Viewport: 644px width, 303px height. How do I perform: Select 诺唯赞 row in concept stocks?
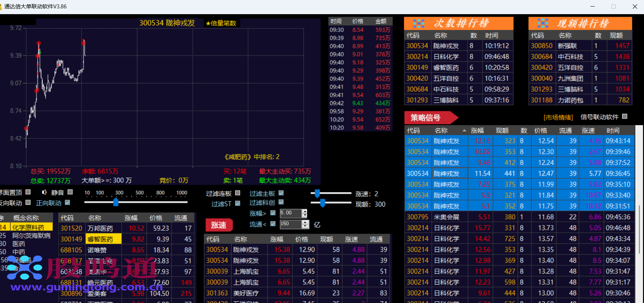(126, 250)
